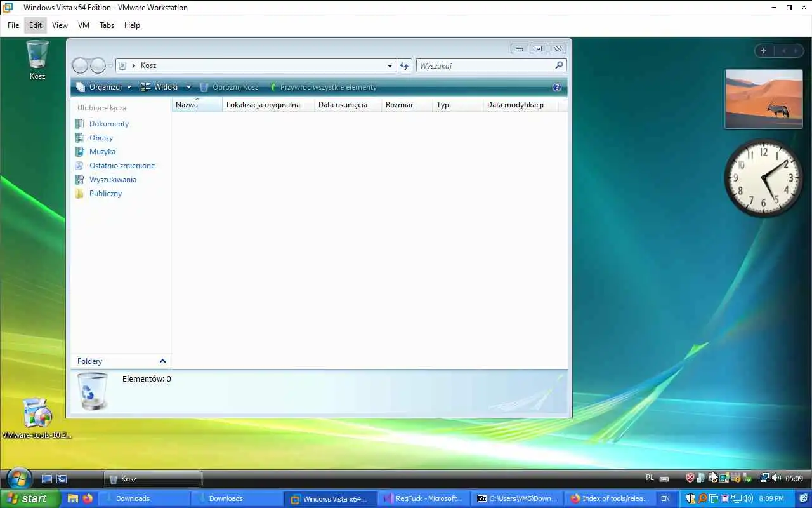
Task: Click the PL language indicator in Vista tray
Action: [x=650, y=478]
